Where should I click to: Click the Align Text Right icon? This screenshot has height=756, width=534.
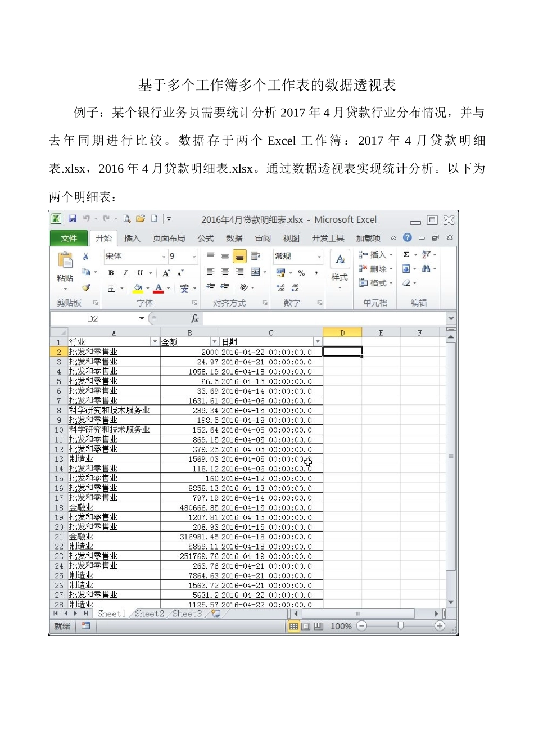[x=239, y=272]
